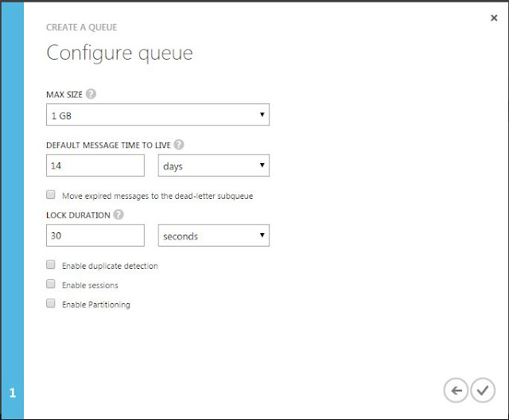Viewport: 509px width, 420px height.
Task: Toggle the Enable sessions checkbox
Action: click(51, 284)
